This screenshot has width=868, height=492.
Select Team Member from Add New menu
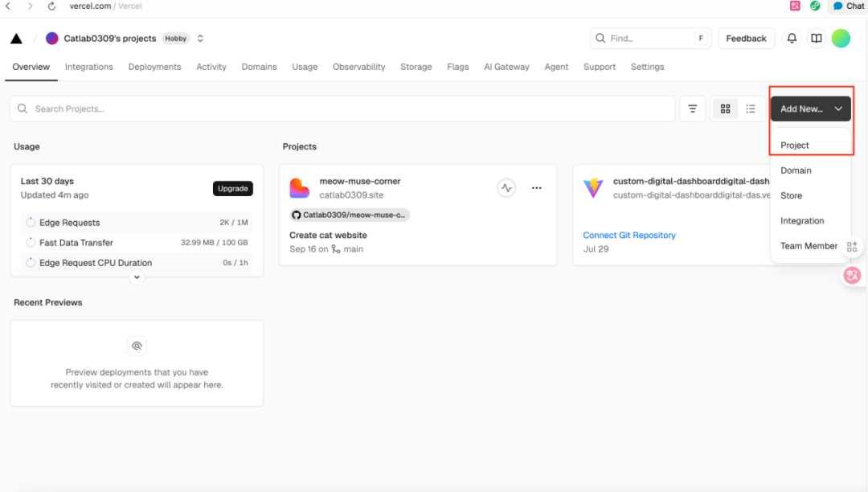click(809, 246)
